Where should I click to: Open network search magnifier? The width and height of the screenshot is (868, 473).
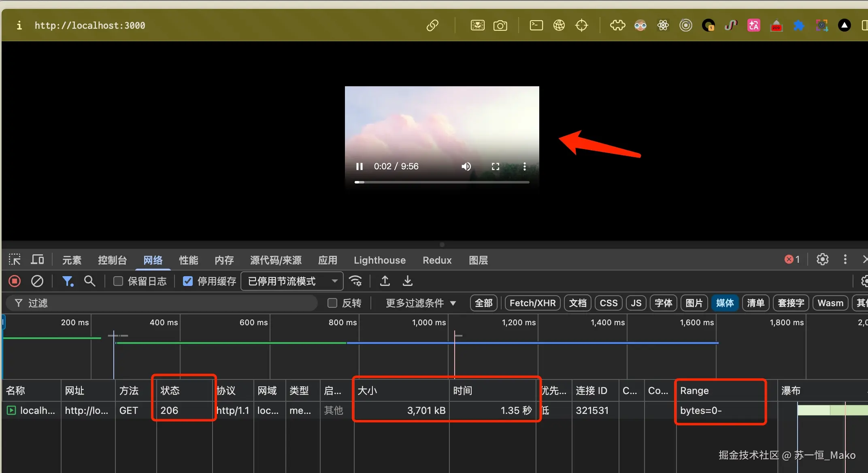click(89, 281)
